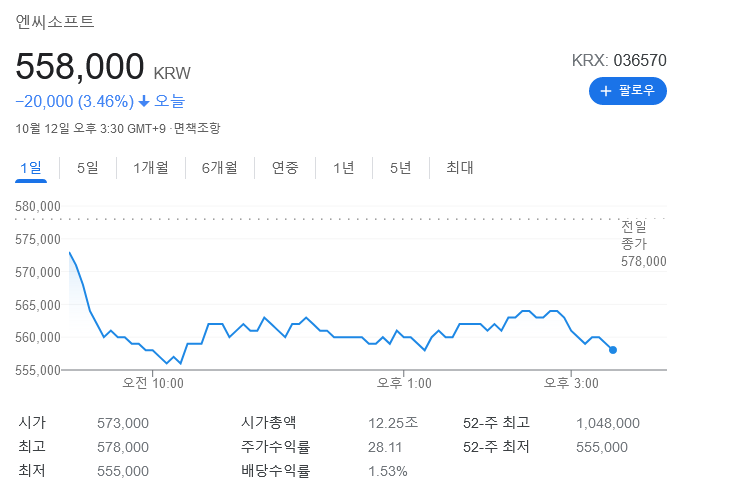Click the KRX: 036570 ticker label
The image size is (732, 502).
pyautogui.click(x=619, y=60)
